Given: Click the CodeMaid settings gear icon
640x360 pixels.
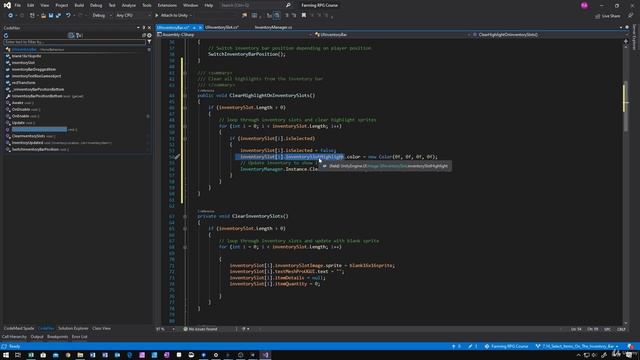Looking at the screenshot, I should [149, 36].
